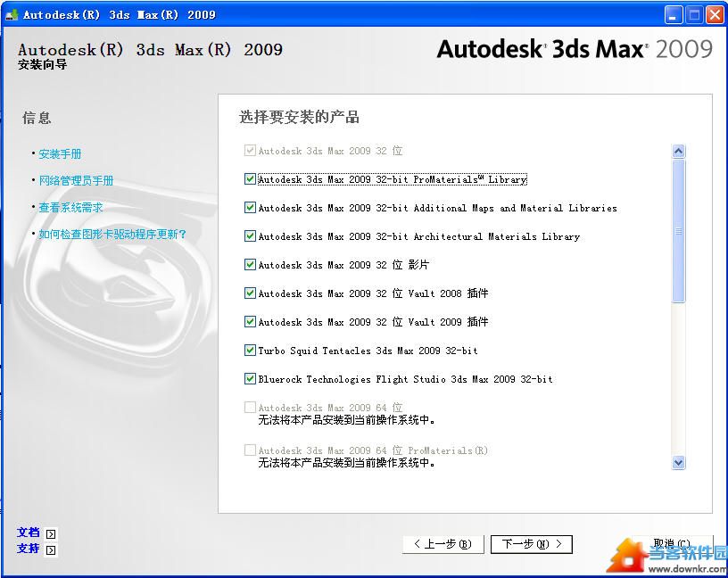The image size is (728, 578).
Task: Click the Vault 2008 插件 label
Action: (373, 293)
